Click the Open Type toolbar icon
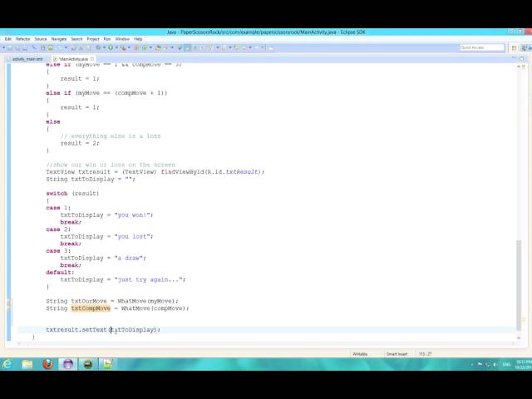The image size is (532, 399). click(x=158, y=48)
